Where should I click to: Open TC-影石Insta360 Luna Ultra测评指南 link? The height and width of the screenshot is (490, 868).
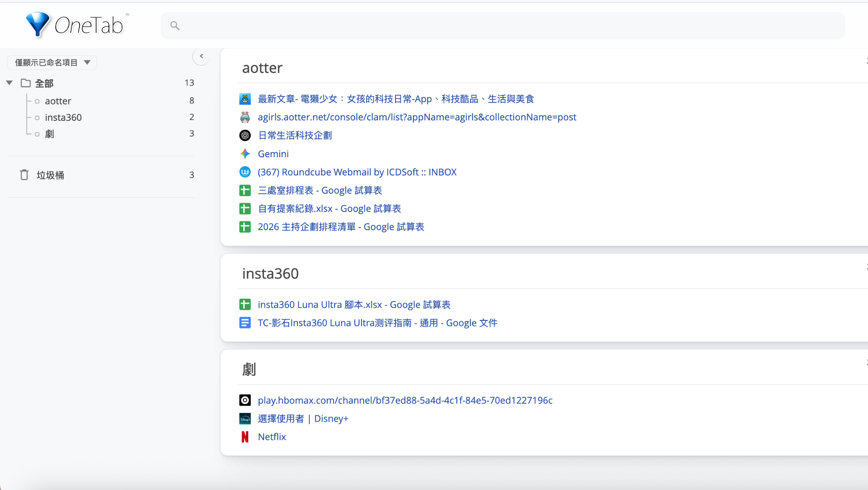[x=378, y=323]
